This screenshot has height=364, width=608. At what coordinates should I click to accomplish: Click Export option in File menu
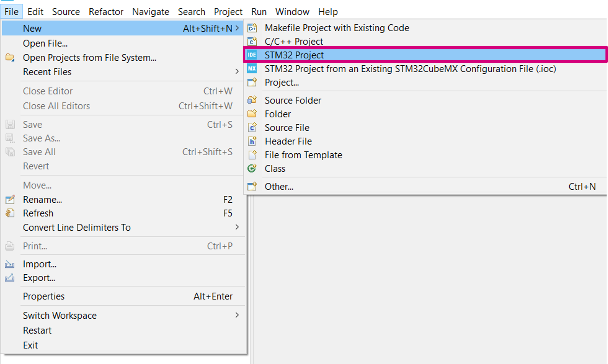pyautogui.click(x=39, y=278)
